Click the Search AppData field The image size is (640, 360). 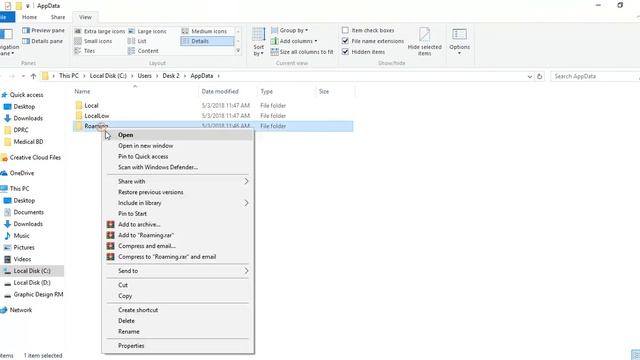coord(594,76)
